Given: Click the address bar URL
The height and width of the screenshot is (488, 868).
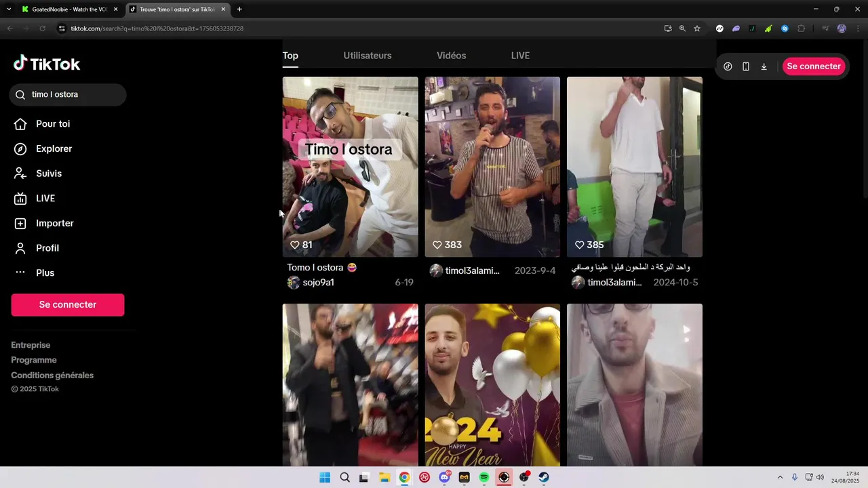Looking at the screenshot, I should pyautogui.click(x=157, y=28).
